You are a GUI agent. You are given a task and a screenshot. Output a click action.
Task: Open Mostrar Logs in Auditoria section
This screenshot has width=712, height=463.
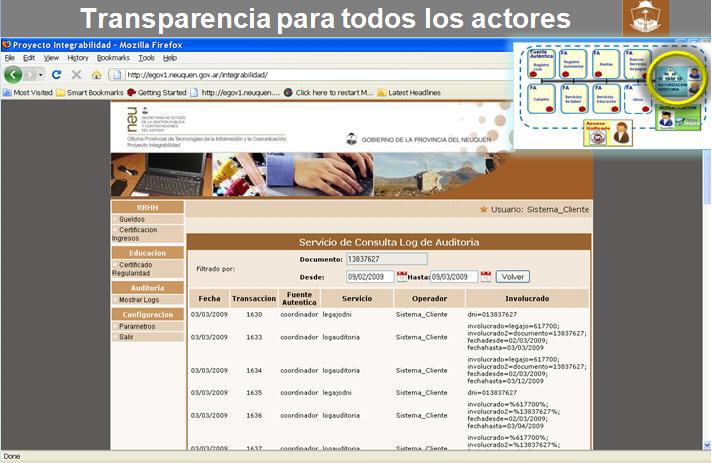pos(138,300)
